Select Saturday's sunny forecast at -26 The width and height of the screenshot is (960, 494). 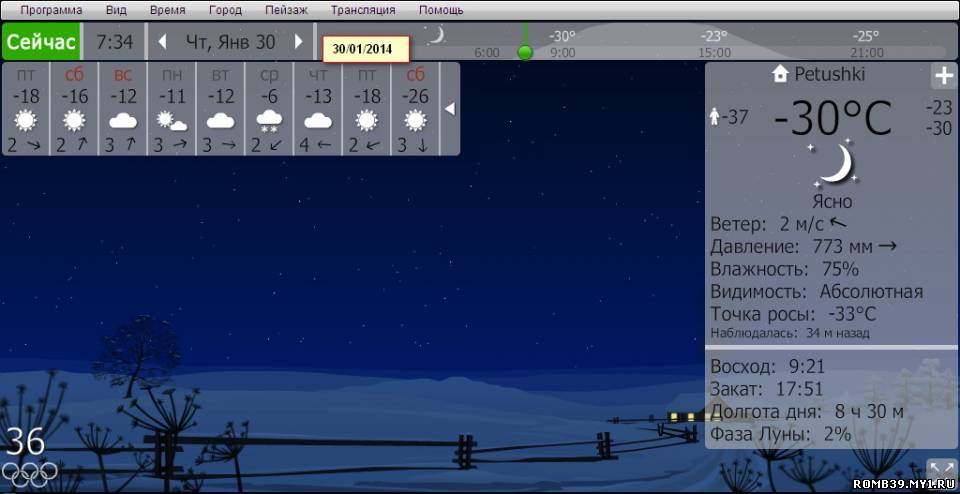pos(415,121)
